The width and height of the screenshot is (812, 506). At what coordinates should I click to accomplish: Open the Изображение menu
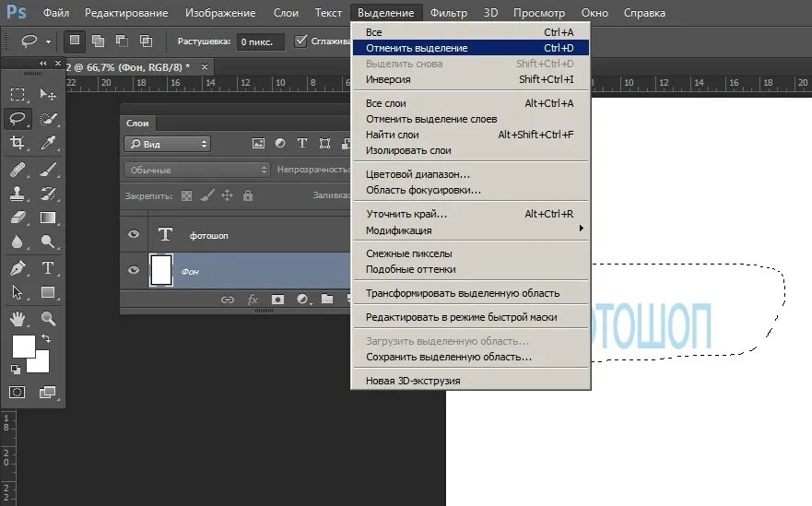click(220, 13)
